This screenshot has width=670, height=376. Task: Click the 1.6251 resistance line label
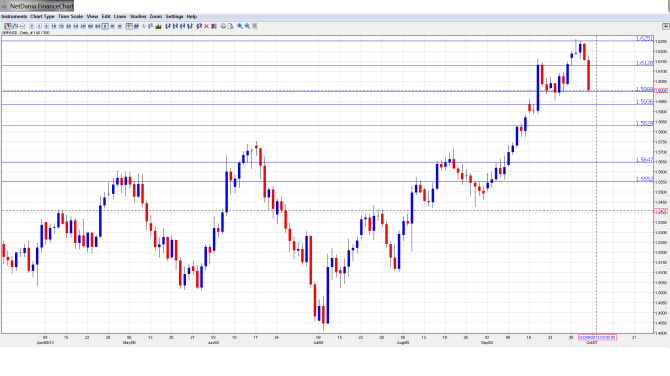(644, 38)
